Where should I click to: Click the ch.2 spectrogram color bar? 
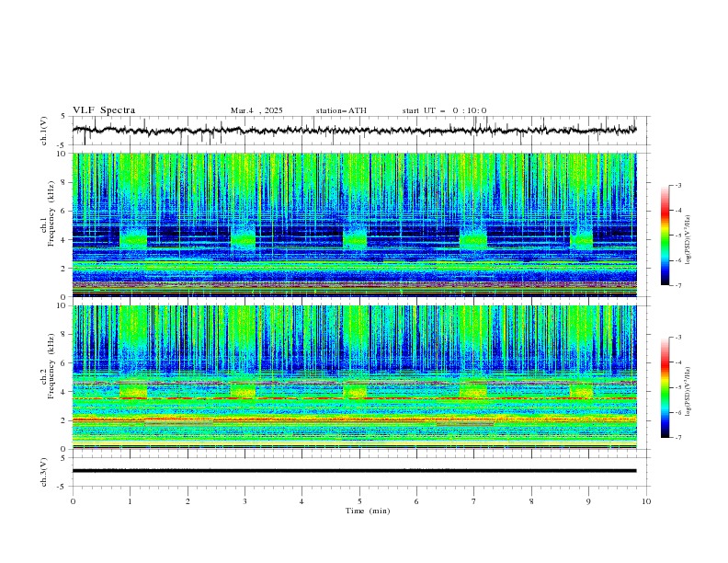tap(665, 387)
